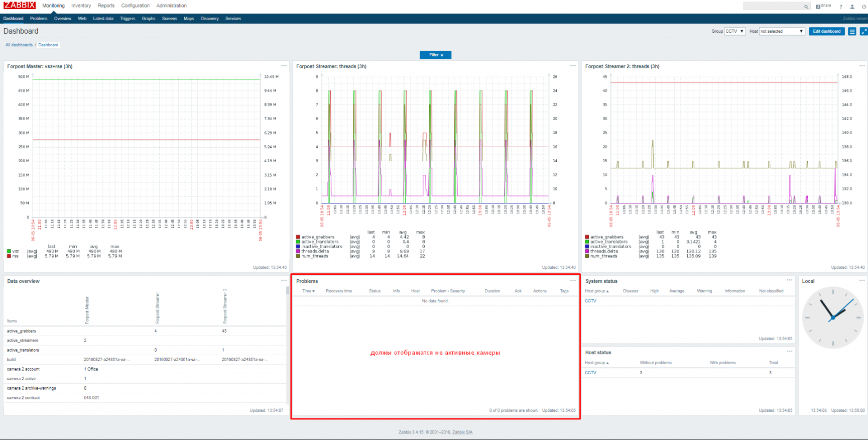This screenshot has height=440, width=868.
Task: Click the CCTV link in System status
Action: (590, 301)
